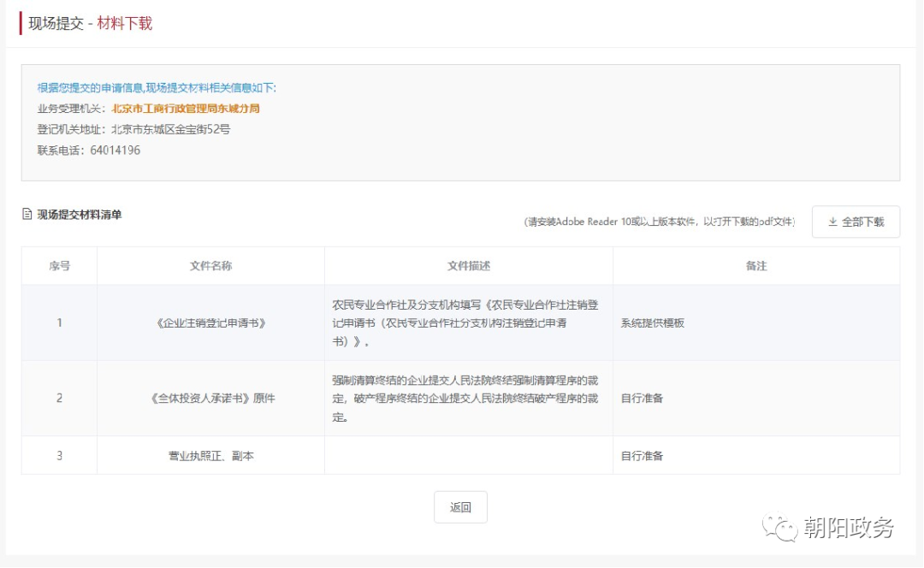
Task: Click the description starting 农民专业合作社及分支机构填写
Action: click(x=465, y=322)
